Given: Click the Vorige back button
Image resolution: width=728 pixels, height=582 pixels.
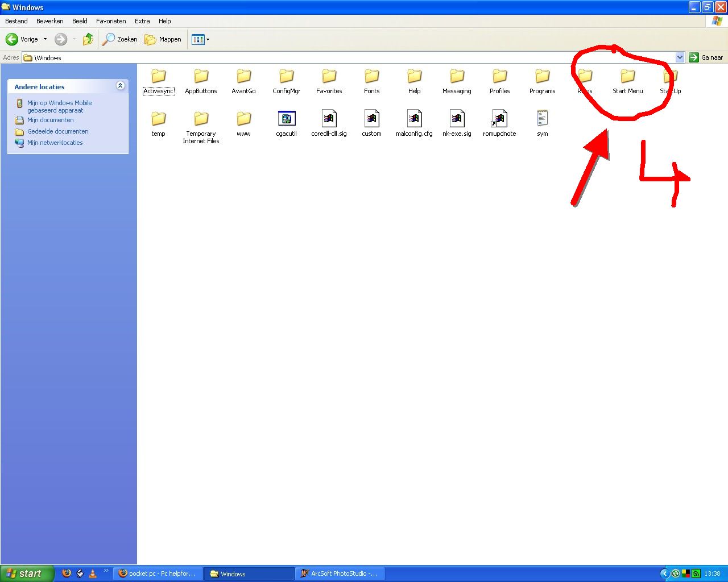Looking at the screenshot, I should point(22,39).
